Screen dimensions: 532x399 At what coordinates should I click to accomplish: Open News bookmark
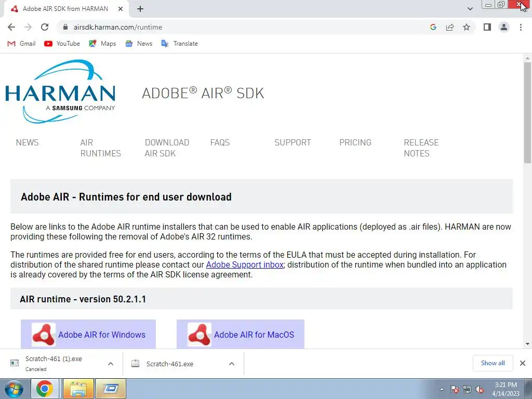click(139, 44)
